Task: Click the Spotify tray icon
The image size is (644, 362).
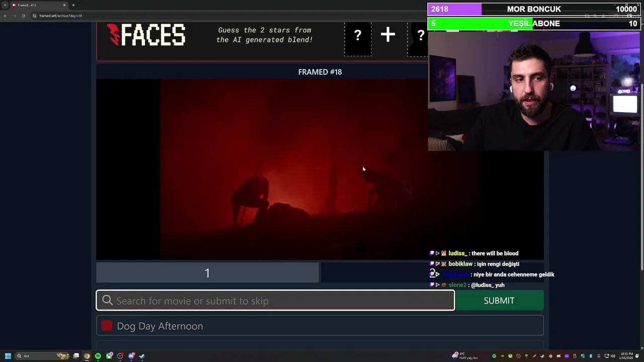Action: point(494,356)
